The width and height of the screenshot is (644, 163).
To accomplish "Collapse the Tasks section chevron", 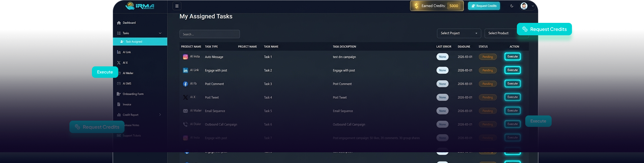I will point(160,33).
